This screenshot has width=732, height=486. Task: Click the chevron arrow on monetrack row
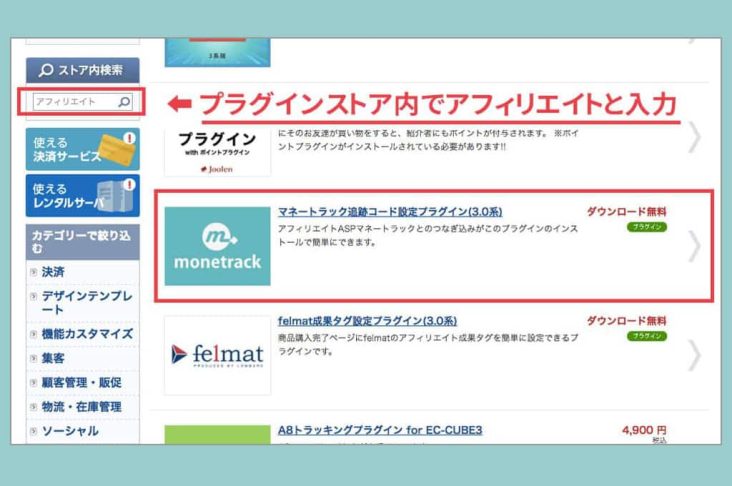coord(695,246)
